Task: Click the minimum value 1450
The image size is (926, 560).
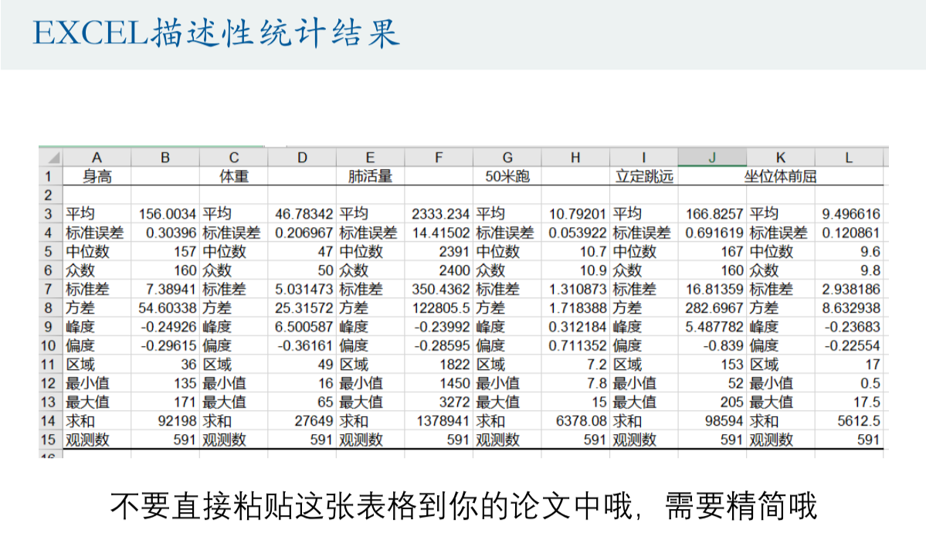Action: pyautogui.click(x=454, y=383)
